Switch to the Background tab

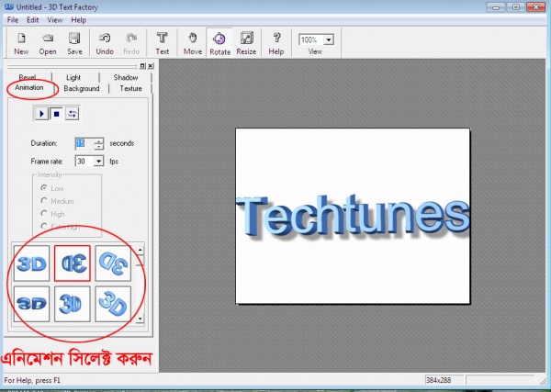tap(82, 88)
